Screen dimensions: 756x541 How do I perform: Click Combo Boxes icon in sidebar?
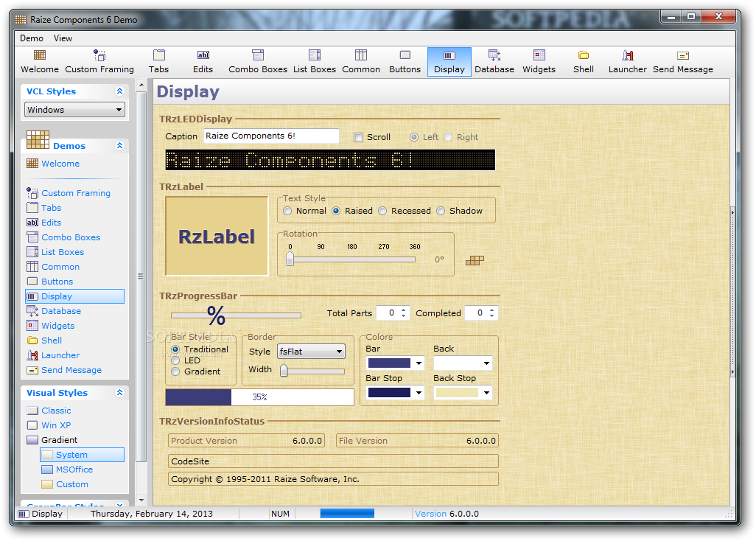tap(32, 237)
